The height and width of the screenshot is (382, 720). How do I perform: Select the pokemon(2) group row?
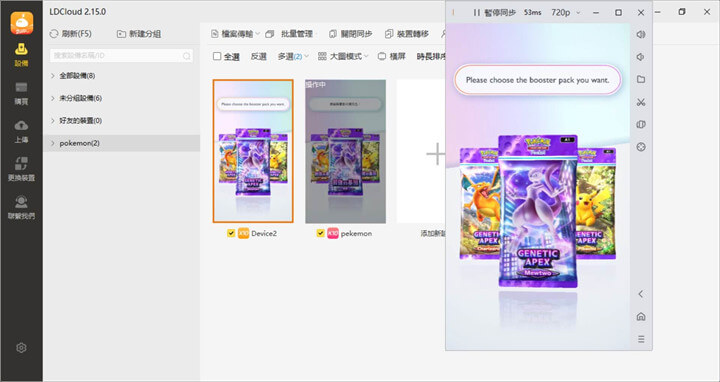(x=122, y=143)
